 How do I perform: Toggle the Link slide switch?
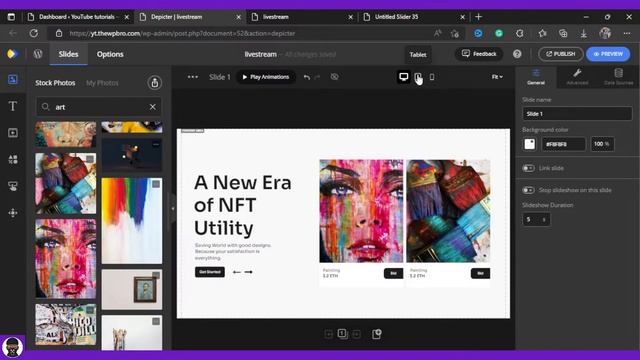coord(528,168)
